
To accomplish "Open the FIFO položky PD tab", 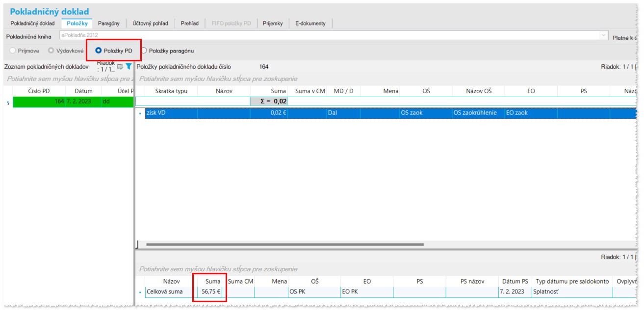I will tap(231, 23).
